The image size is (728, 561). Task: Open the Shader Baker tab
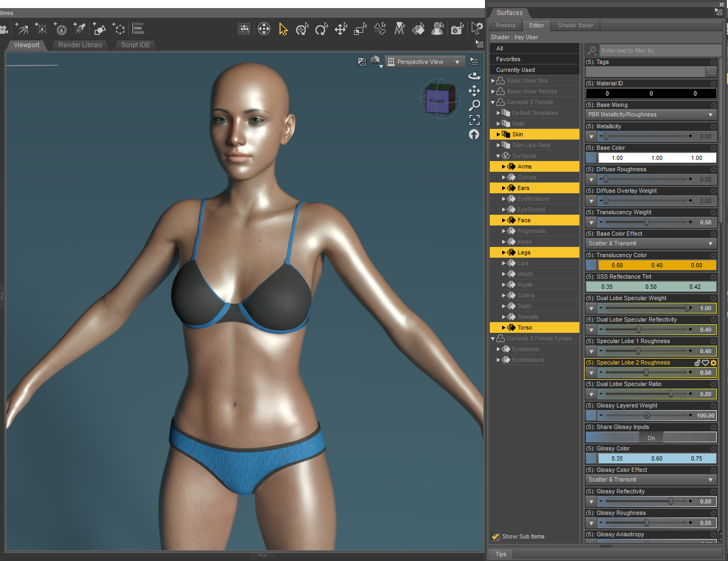pos(576,25)
